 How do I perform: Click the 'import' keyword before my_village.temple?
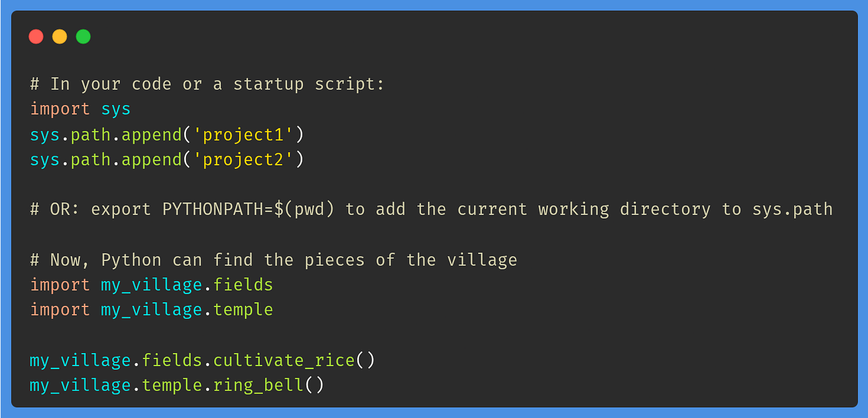point(60,310)
